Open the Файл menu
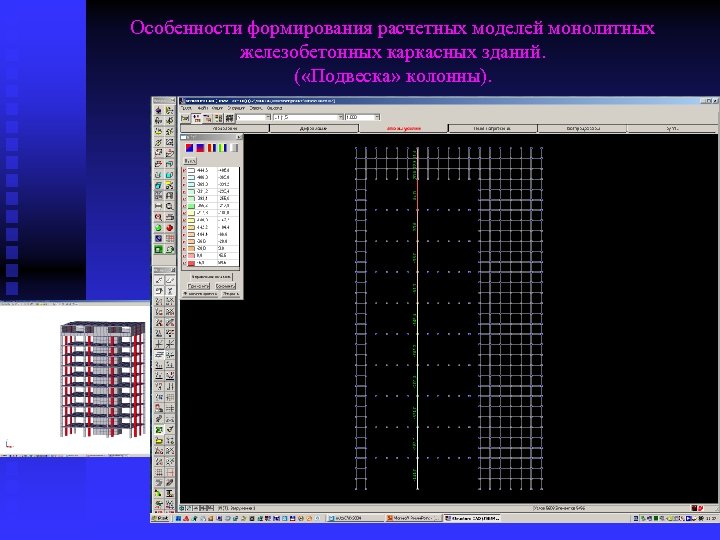The height and width of the screenshot is (540, 720). point(202,108)
